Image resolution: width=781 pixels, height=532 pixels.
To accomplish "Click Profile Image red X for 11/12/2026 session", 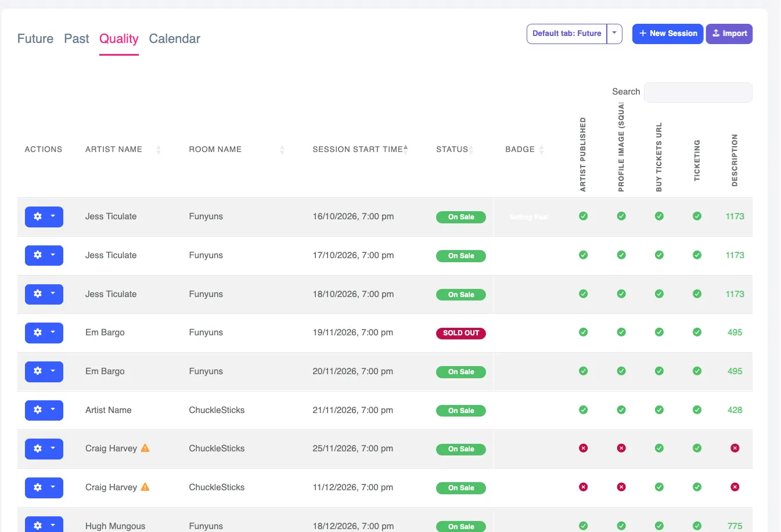I will pos(621,487).
